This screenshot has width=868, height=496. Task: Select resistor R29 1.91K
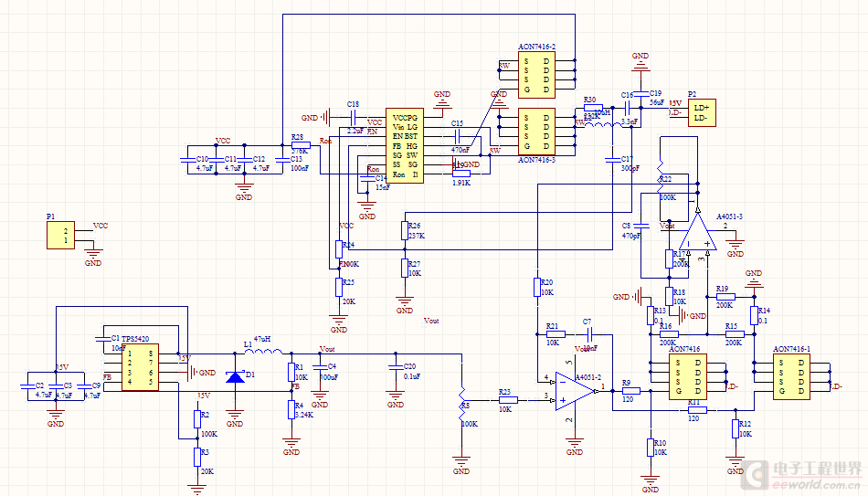pos(460,174)
